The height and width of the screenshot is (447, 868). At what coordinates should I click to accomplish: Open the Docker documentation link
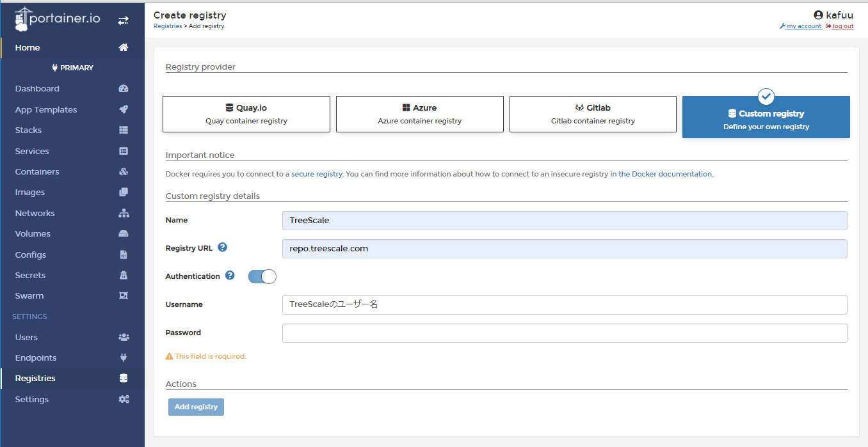click(661, 174)
